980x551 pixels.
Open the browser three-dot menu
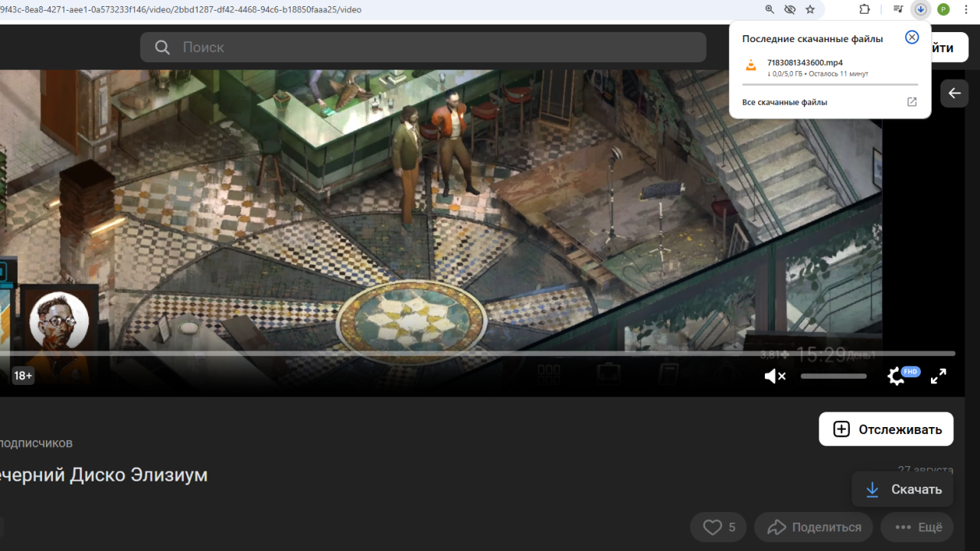965,9
